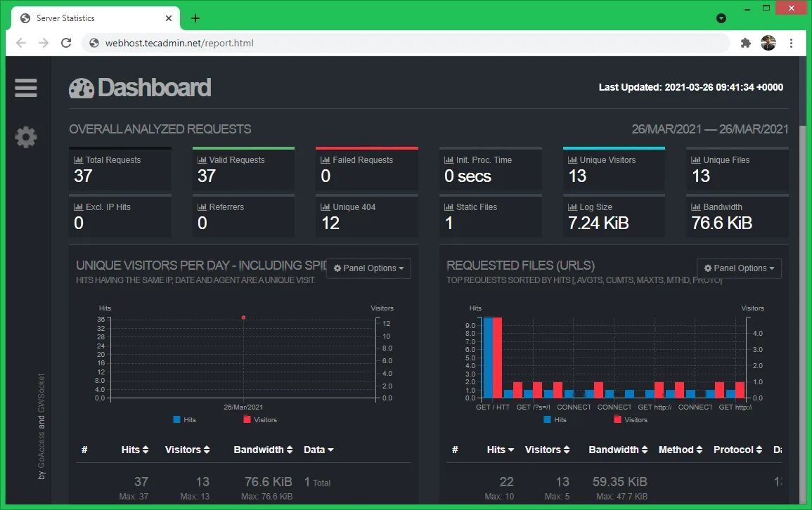The width and height of the screenshot is (812, 510).
Task: Click chart icon beside Unique Visitors
Action: click(x=572, y=160)
